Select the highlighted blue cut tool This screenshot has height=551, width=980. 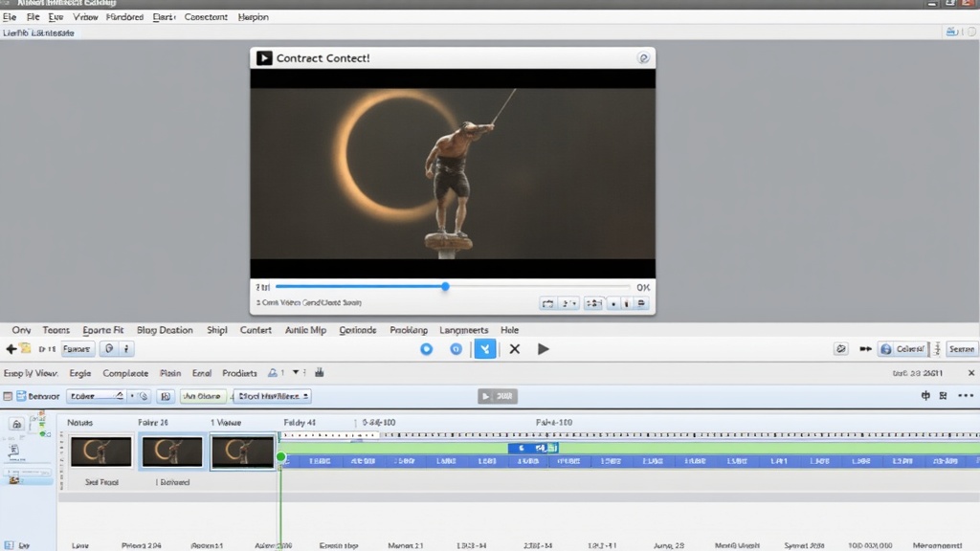485,349
